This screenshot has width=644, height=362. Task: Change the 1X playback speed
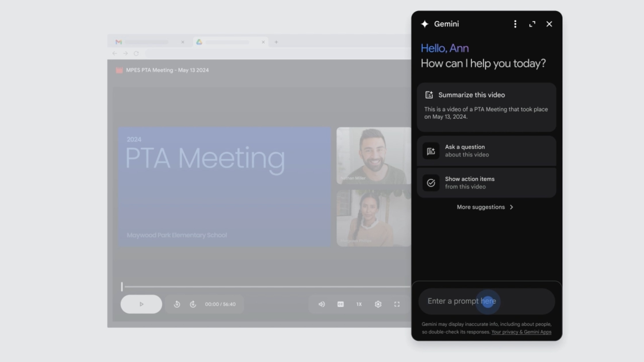pos(359,304)
